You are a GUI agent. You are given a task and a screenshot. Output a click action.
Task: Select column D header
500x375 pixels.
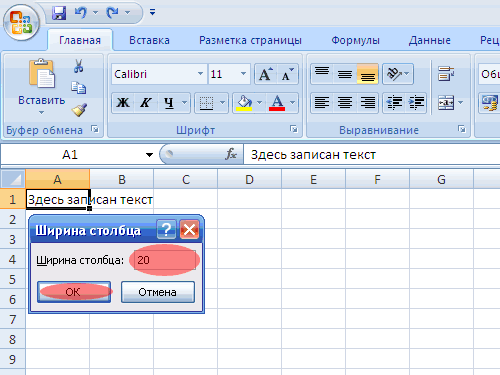249,180
